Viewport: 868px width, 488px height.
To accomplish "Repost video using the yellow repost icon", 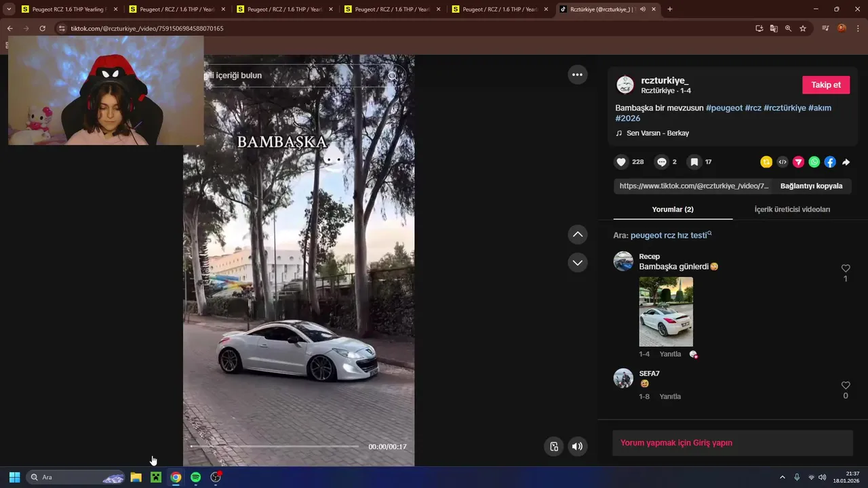I will click(x=766, y=162).
